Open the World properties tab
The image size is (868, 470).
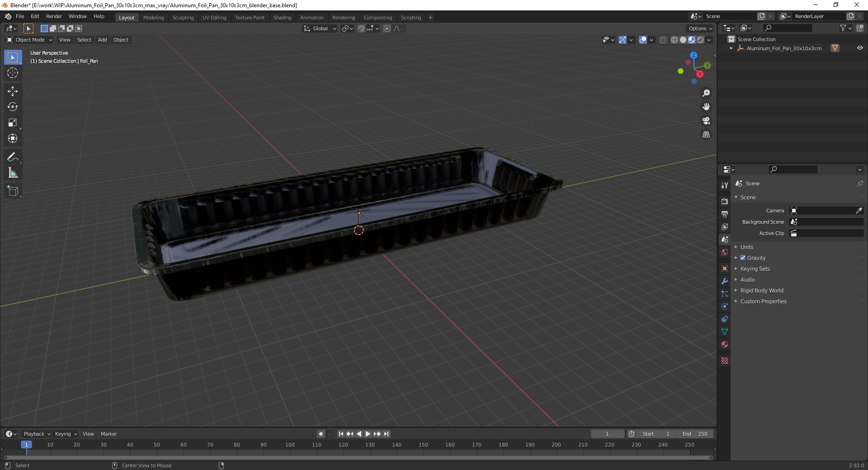725,252
